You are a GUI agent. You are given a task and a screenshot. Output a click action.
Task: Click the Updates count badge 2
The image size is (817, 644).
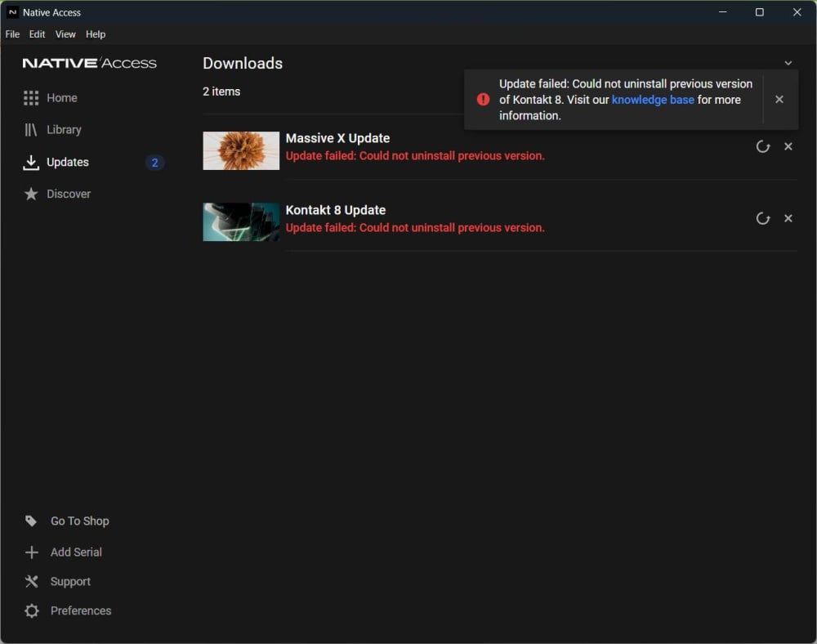point(154,163)
